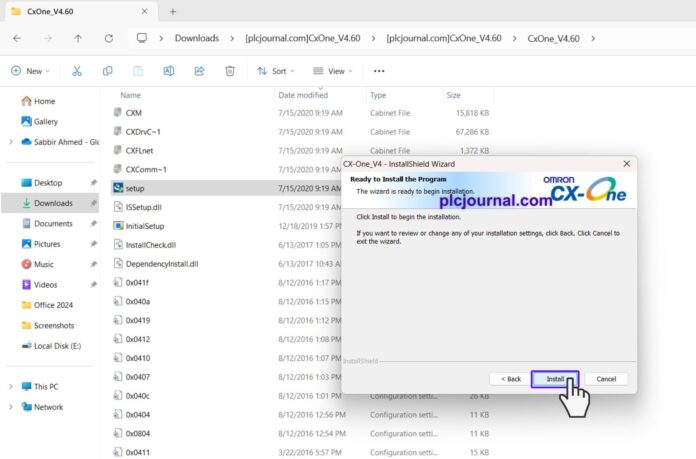Expand chevron after Downloads breadcrumb
The image size is (696, 459).
click(232, 39)
